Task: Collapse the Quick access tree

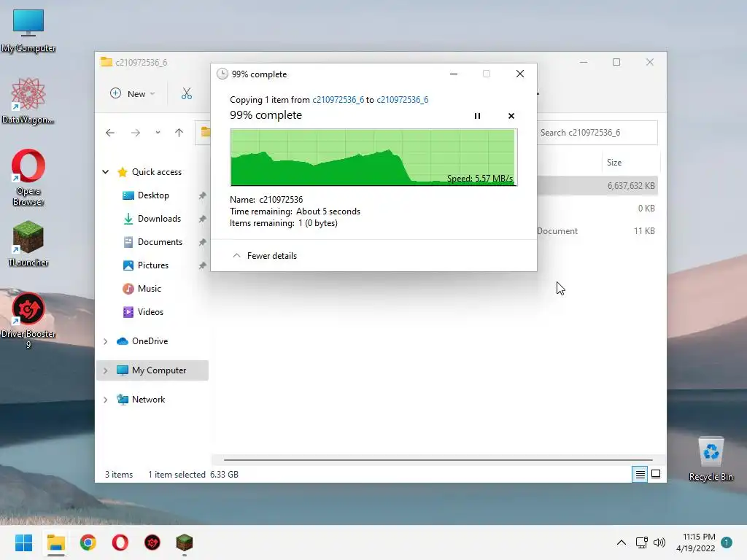Action: pyautogui.click(x=105, y=172)
